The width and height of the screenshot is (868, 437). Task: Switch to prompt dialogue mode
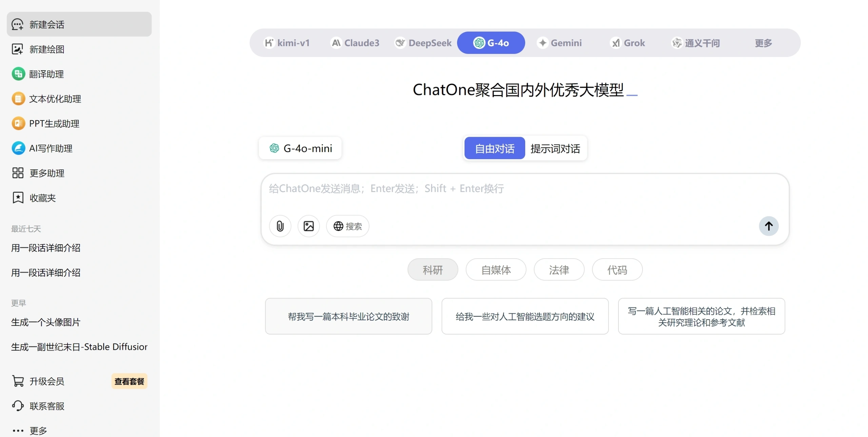pyautogui.click(x=555, y=148)
